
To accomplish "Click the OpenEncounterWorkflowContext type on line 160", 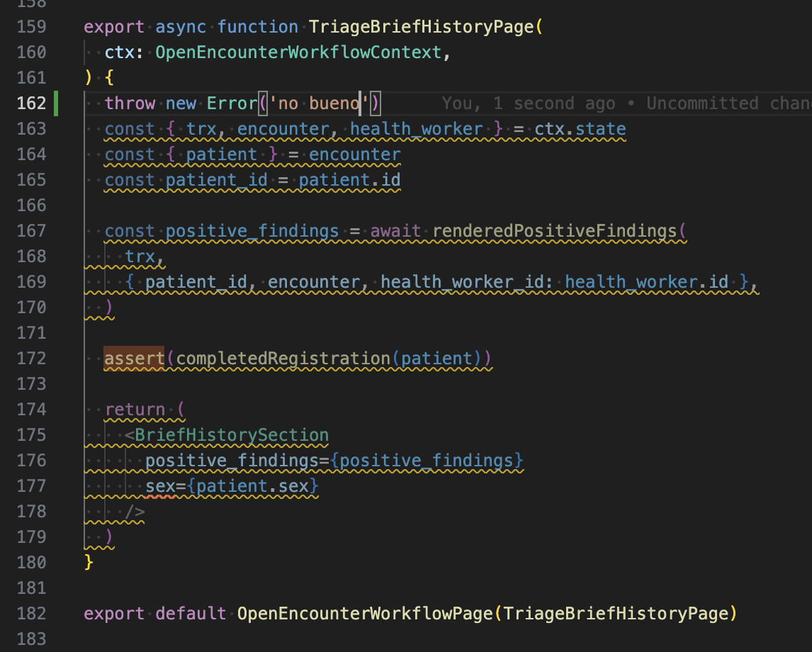I will [x=298, y=52].
